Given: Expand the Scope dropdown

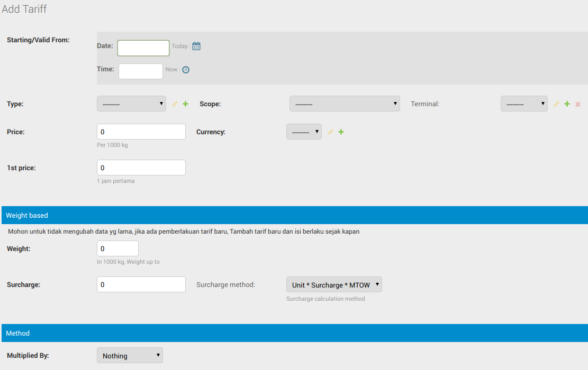Looking at the screenshot, I should [x=345, y=104].
